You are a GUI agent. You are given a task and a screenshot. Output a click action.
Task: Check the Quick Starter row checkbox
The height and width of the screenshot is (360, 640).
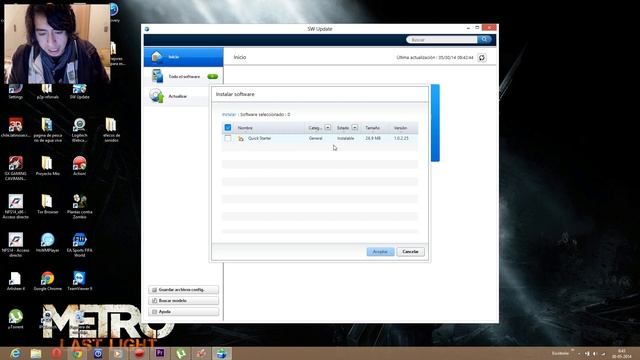point(228,138)
